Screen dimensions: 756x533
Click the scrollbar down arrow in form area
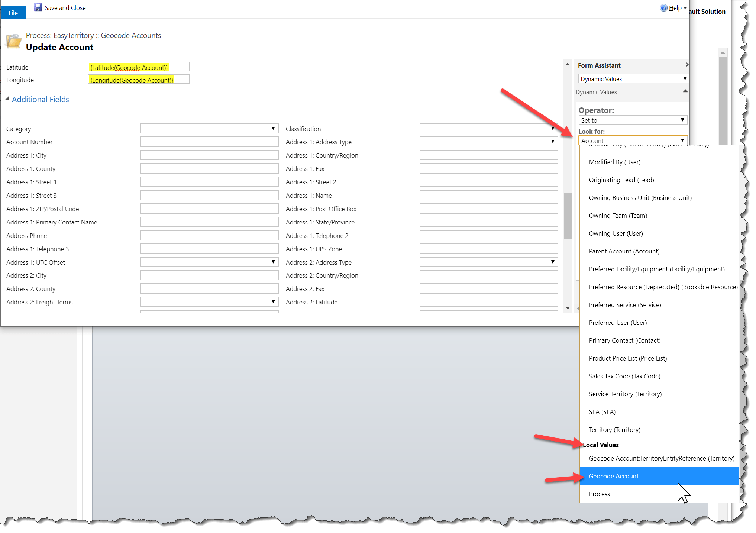click(568, 308)
